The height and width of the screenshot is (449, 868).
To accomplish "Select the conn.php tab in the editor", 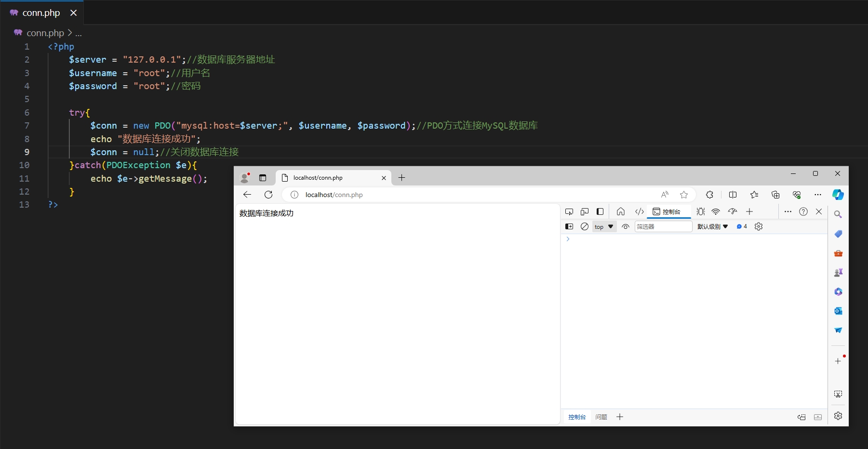I will pos(41,13).
